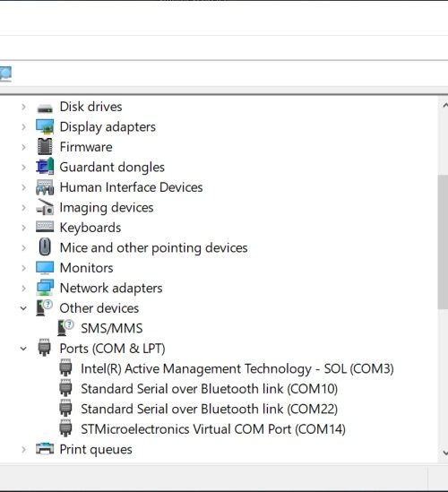The width and height of the screenshot is (448, 492).
Task: Click the Firmware chip icon
Action: pos(45,147)
